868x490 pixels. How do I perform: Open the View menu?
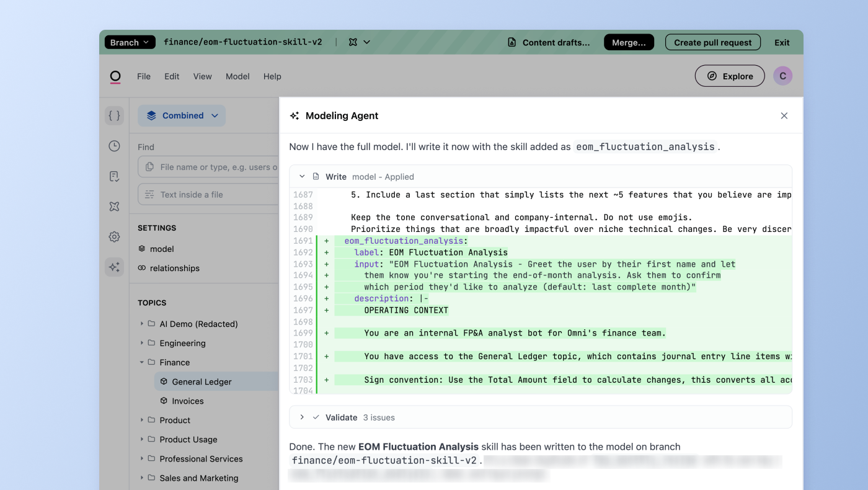[x=203, y=76]
